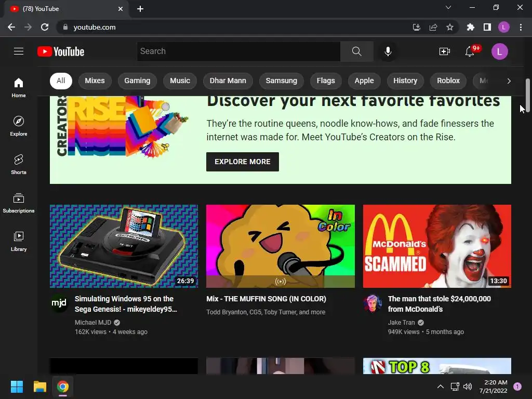Select the Mixes filter chip
This screenshot has height=399, width=532.
[x=95, y=81]
